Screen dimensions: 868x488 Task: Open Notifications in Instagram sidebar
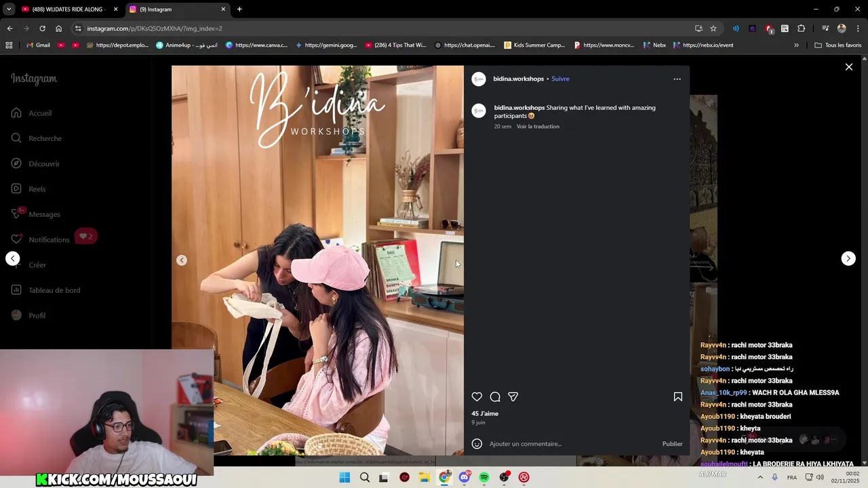point(41,239)
